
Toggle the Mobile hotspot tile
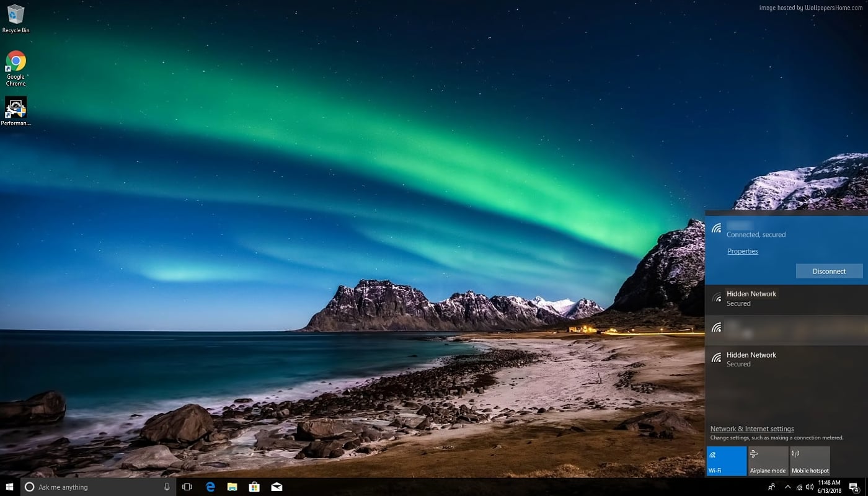[x=810, y=461]
